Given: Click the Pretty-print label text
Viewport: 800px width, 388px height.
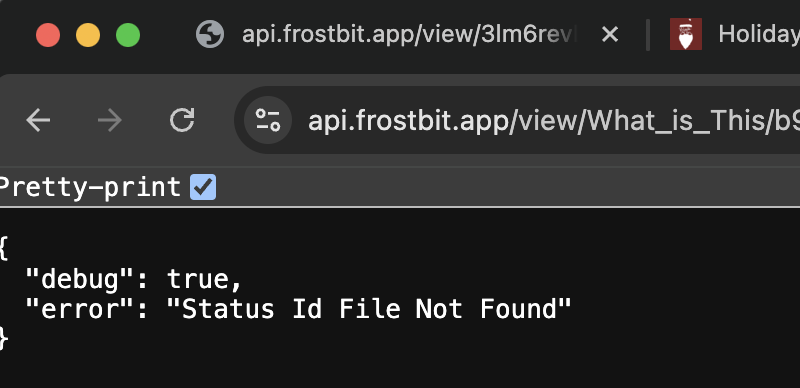Looking at the screenshot, I should pyautogui.click(x=90, y=187).
